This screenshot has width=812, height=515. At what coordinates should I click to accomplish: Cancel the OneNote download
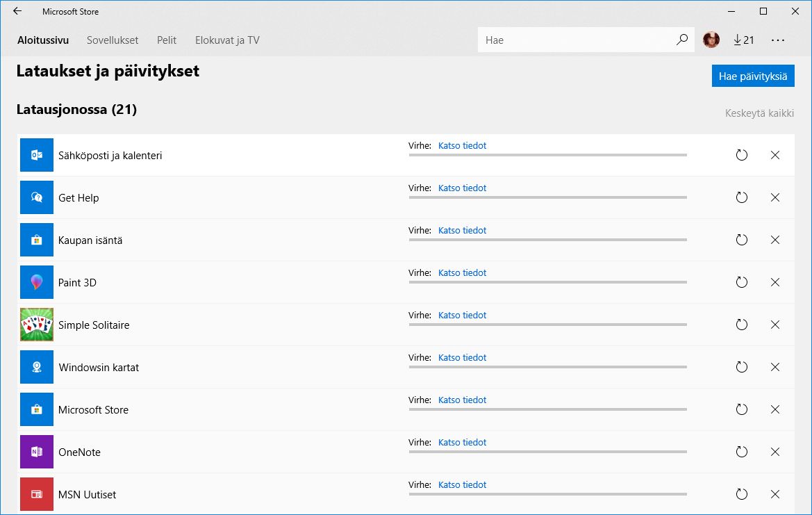[x=775, y=452]
